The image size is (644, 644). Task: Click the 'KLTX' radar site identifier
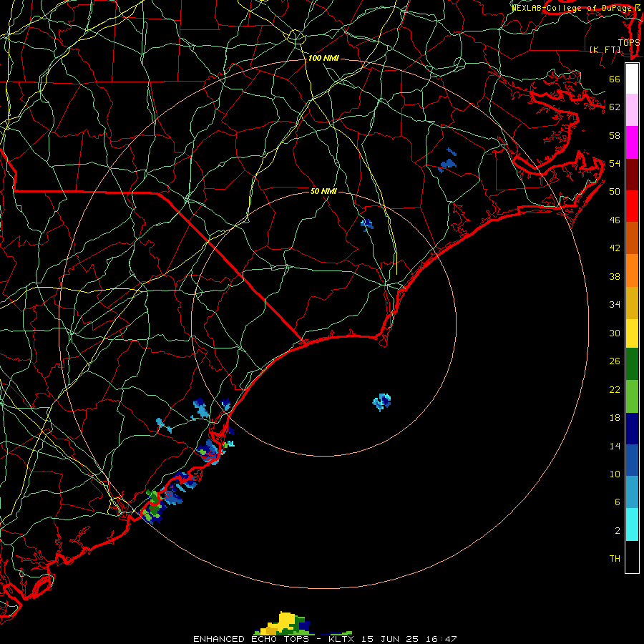tap(341, 639)
